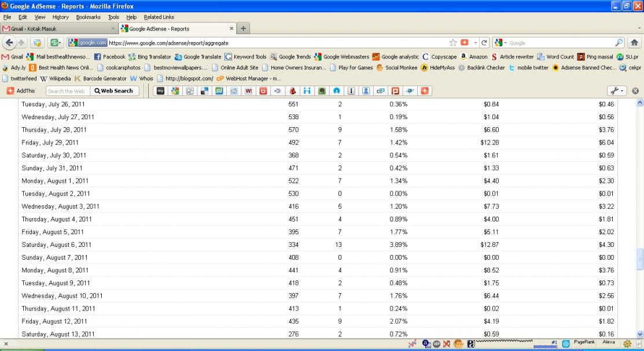
Task: Click the Social Monkee icon in status bar
Action: click(459, 343)
